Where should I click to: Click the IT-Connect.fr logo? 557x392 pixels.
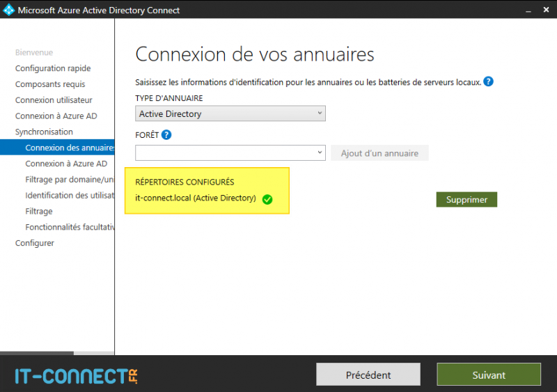[x=77, y=376]
